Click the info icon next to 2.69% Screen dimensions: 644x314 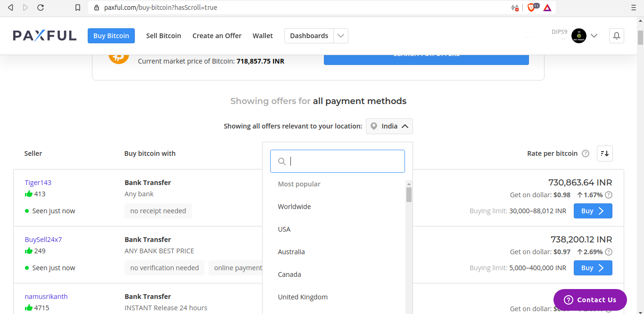(609, 252)
